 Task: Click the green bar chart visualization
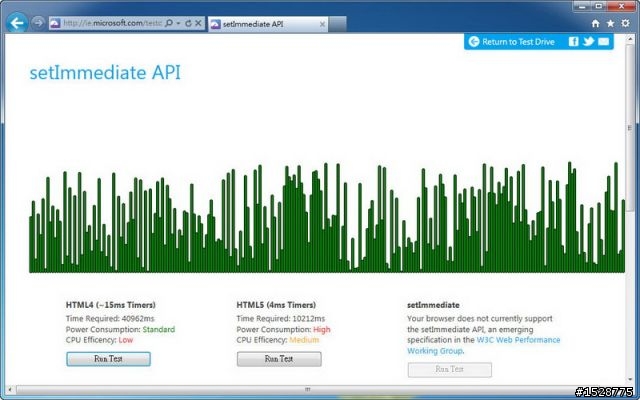coord(327,217)
